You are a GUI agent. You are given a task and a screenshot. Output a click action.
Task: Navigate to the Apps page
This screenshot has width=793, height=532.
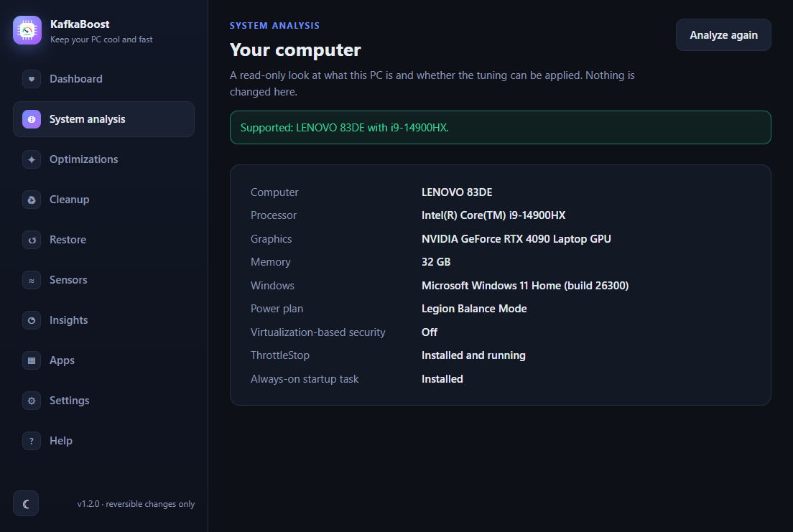[x=103, y=360]
